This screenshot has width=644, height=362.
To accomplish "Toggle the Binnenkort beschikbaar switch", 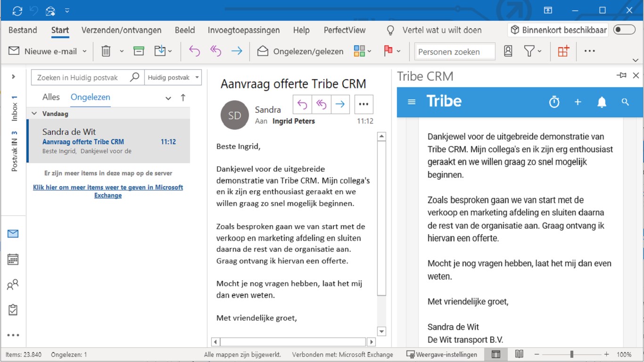I will coord(624,30).
